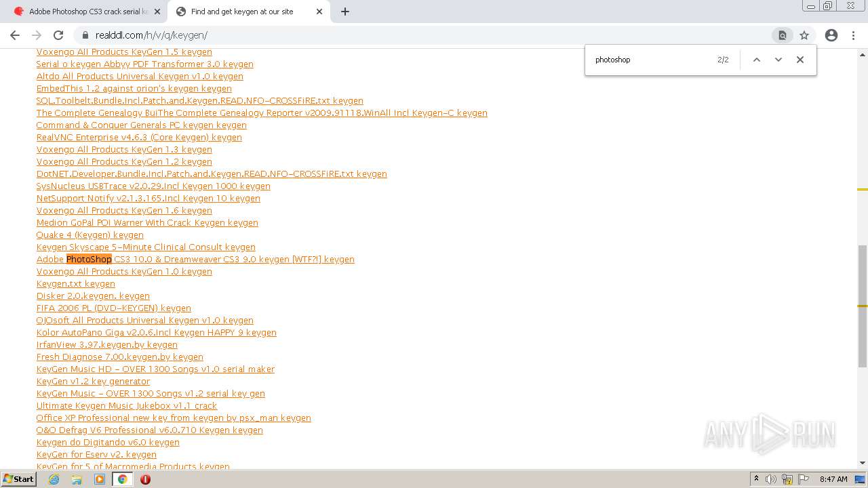Open media player taskbar icon
Viewport: 868px width, 488px height.
(100, 479)
